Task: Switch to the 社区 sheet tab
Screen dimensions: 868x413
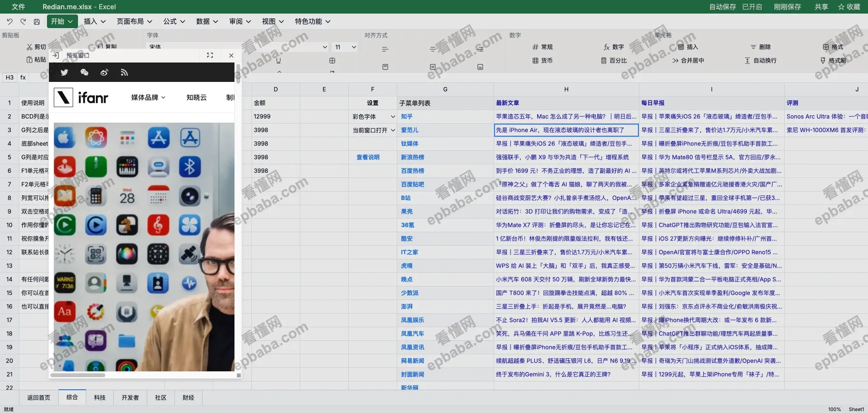Action: pyautogui.click(x=161, y=397)
